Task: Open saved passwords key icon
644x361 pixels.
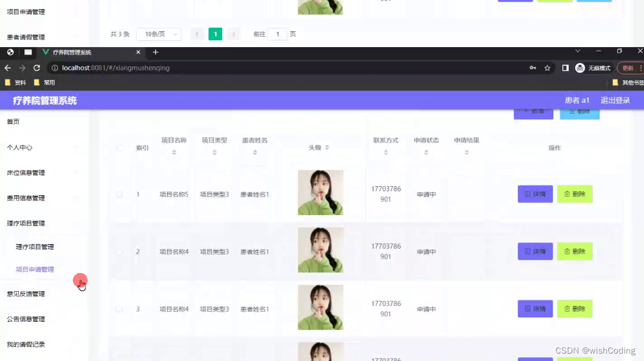Action: tap(533, 68)
